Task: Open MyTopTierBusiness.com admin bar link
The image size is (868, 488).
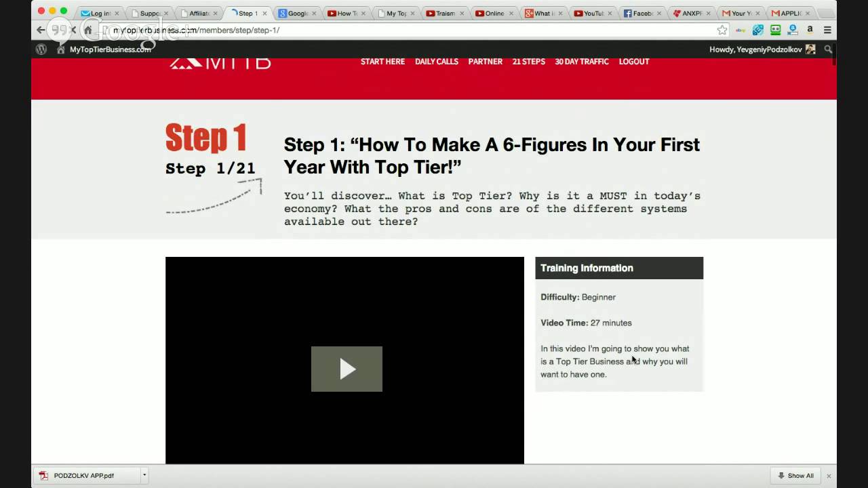Action: 104,49
